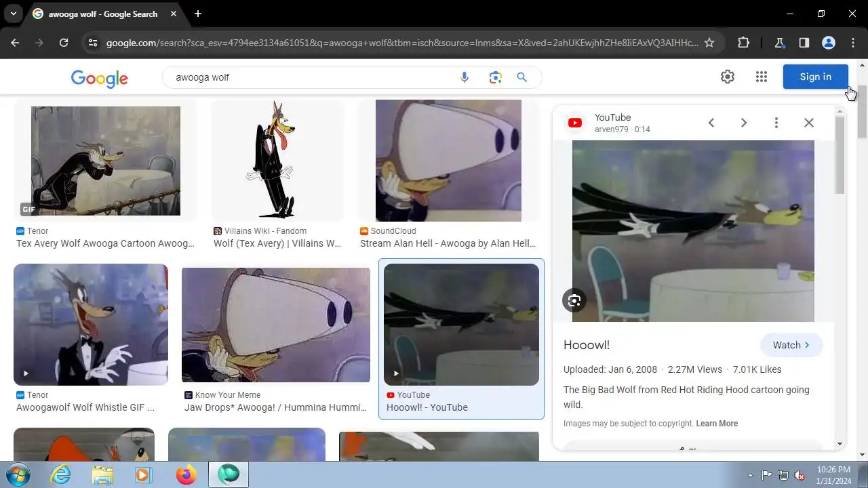Image resolution: width=868 pixels, height=488 pixels.
Task: Click the preview panel scrollbar down arrow
Action: tap(840, 445)
